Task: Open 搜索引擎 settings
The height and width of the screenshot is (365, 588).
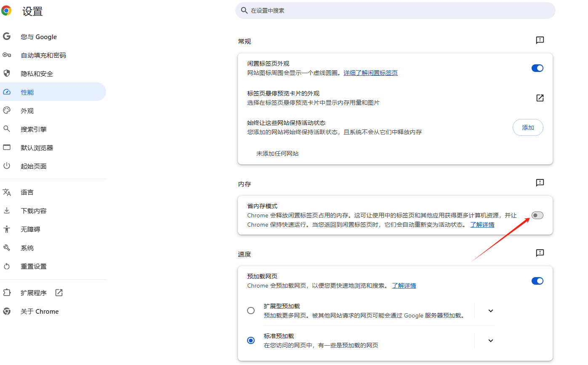Action: pos(53,129)
